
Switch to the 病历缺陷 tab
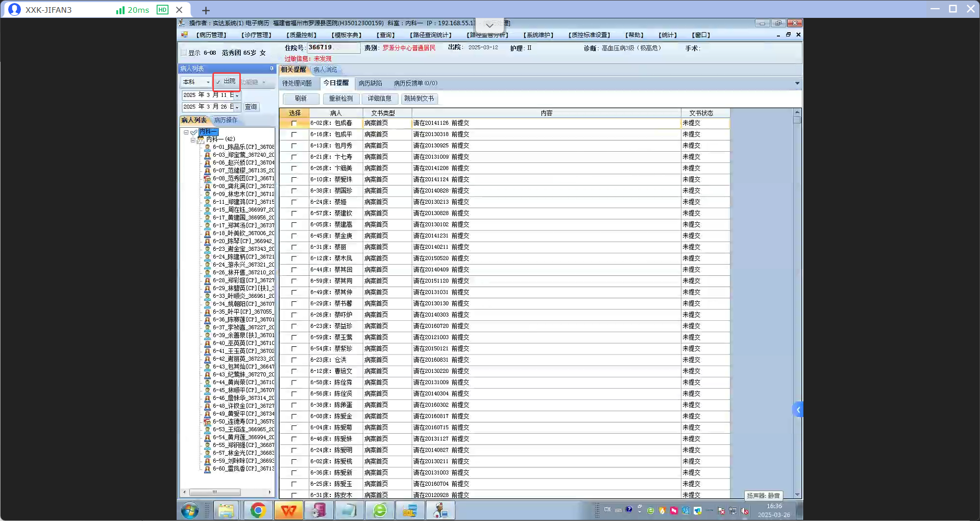(370, 83)
